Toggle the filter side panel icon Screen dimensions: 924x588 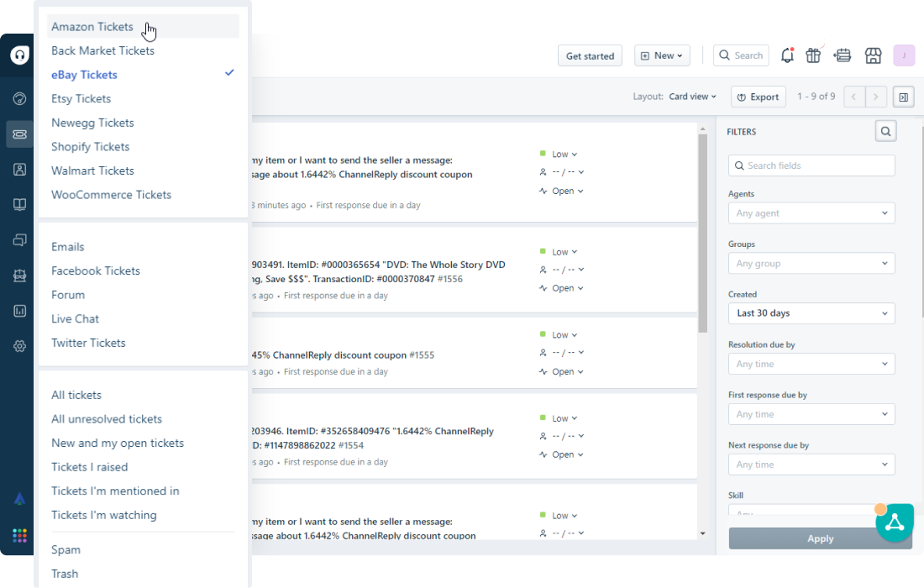[903, 97]
